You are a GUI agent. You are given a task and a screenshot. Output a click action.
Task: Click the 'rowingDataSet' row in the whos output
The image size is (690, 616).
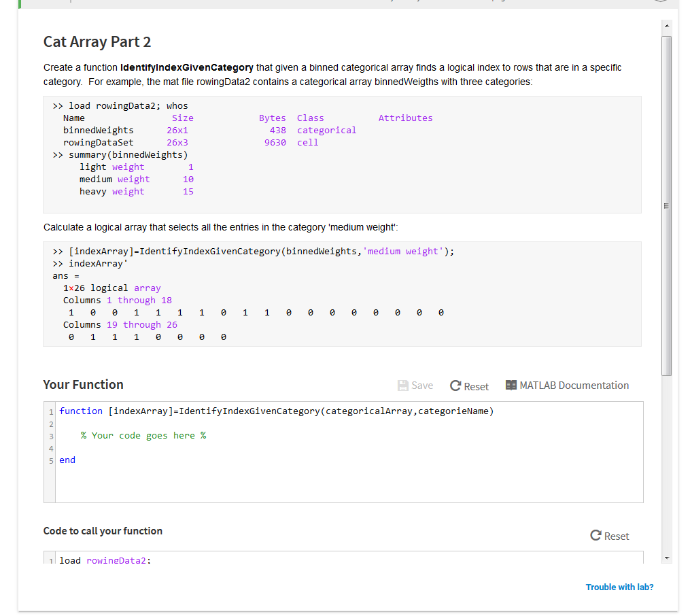190,143
